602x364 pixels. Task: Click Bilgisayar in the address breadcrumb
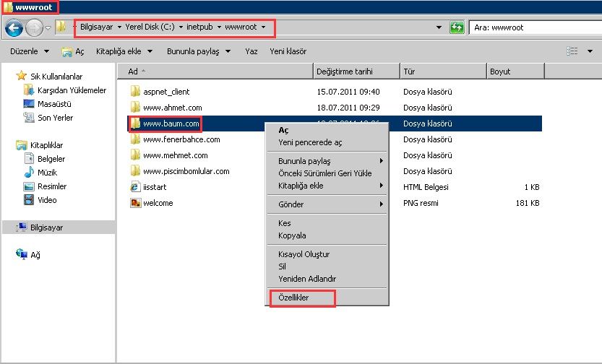(96, 27)
